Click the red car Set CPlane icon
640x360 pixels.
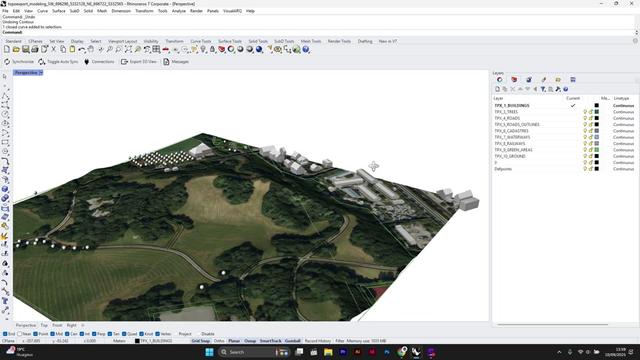click(166, 49)
